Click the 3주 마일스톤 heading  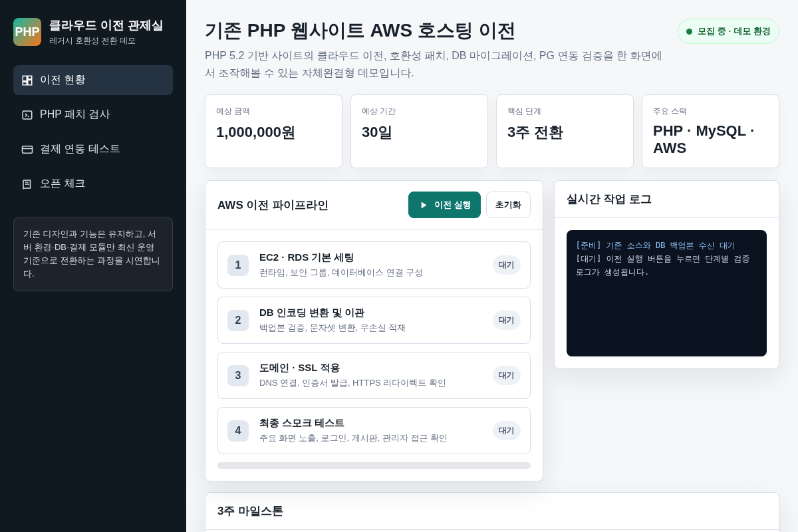click(250, 511)
